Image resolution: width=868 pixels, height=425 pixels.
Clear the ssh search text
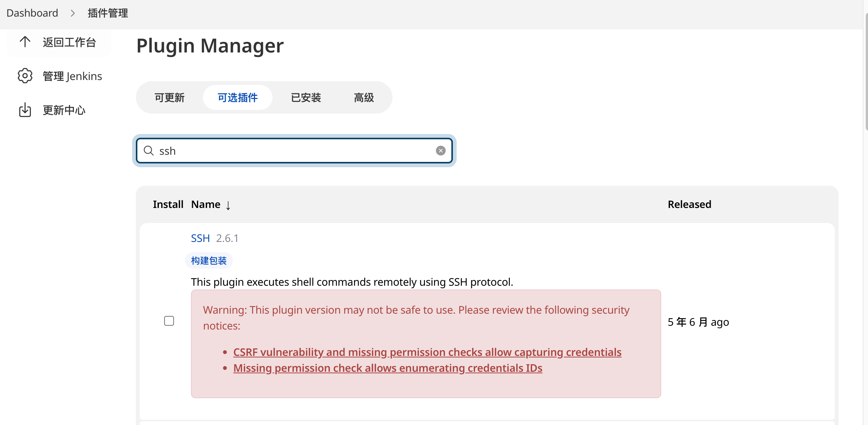pyautogui.click(x=440, y=151)
